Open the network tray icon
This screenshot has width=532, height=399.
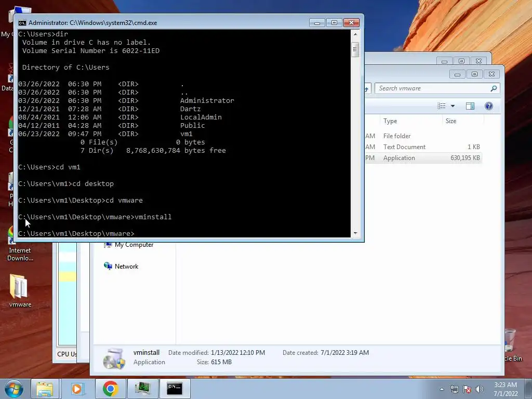point(454,389)
